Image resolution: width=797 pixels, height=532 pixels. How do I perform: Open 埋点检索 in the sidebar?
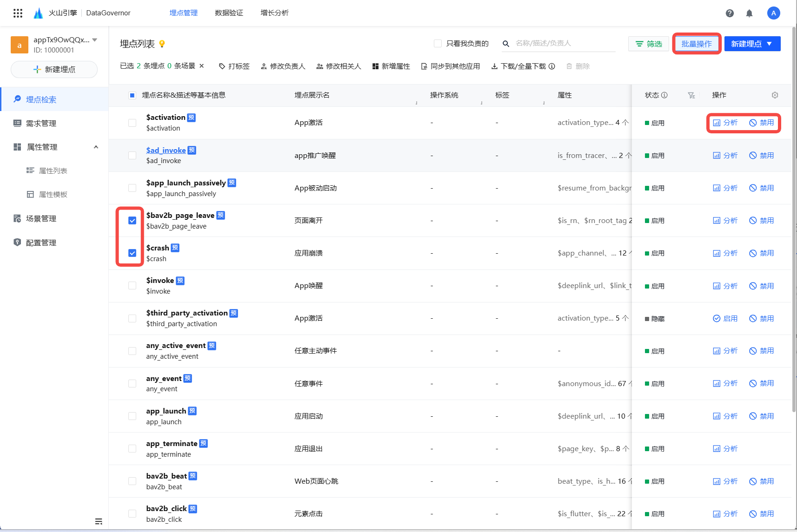click(x=54, y=99)
